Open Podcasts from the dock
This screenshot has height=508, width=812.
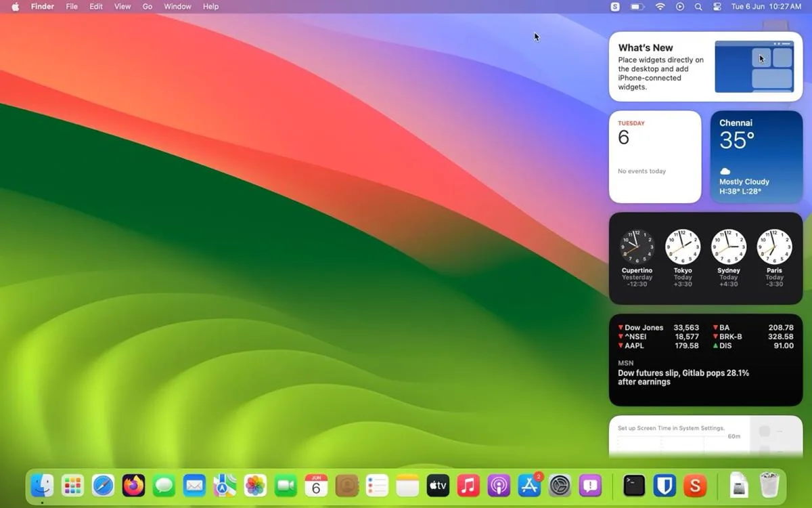pos(499,486)
